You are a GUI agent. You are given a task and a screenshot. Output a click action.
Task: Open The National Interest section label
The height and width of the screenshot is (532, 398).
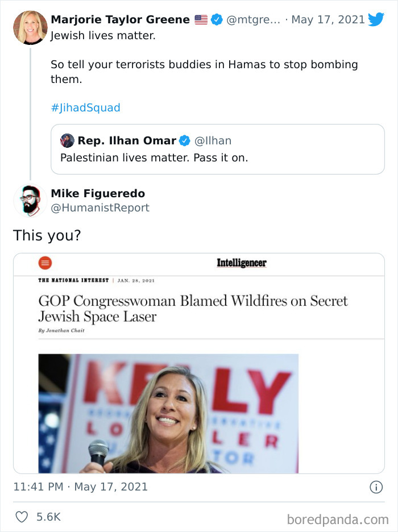[73, 280]
